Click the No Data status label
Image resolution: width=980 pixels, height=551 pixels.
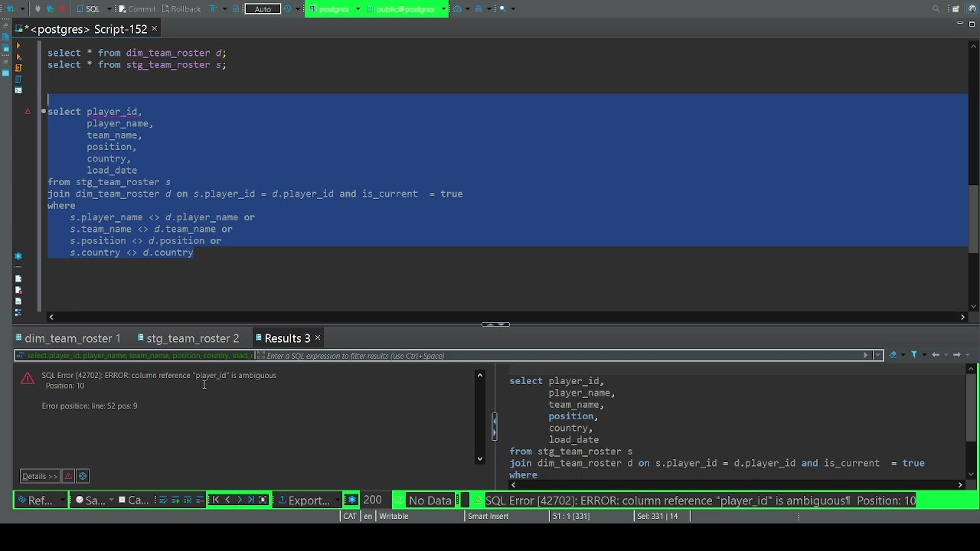pyautogui.click(x=430, y=500)
